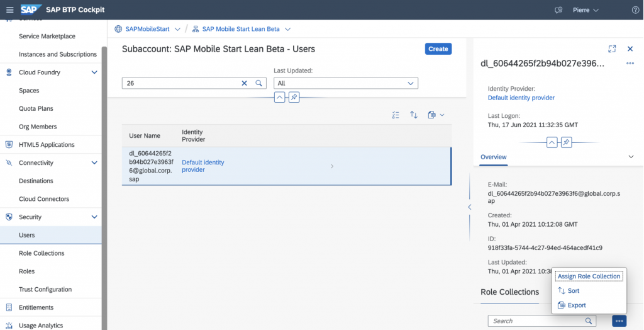Open Roles in sidebar
644x330 pixels.
click(26, 271)
